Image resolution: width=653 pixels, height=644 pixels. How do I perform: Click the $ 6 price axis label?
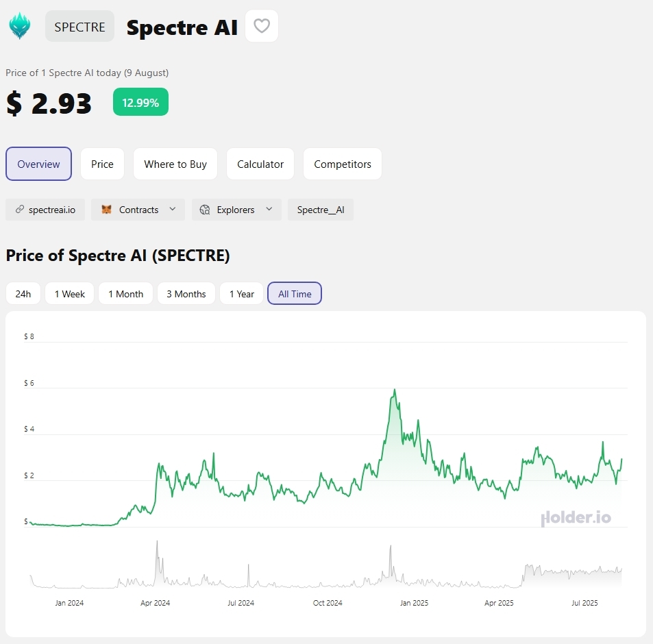(x=29, y=383)
